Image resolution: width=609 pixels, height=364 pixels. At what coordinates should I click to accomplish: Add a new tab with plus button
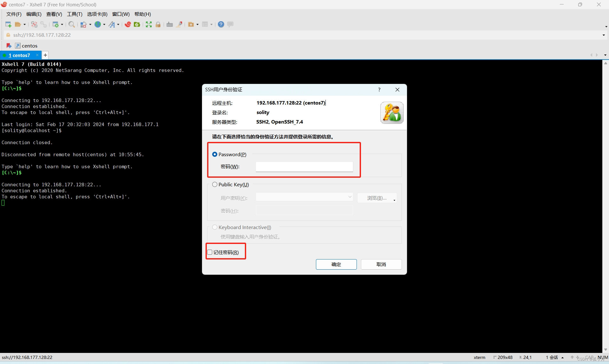45,55
